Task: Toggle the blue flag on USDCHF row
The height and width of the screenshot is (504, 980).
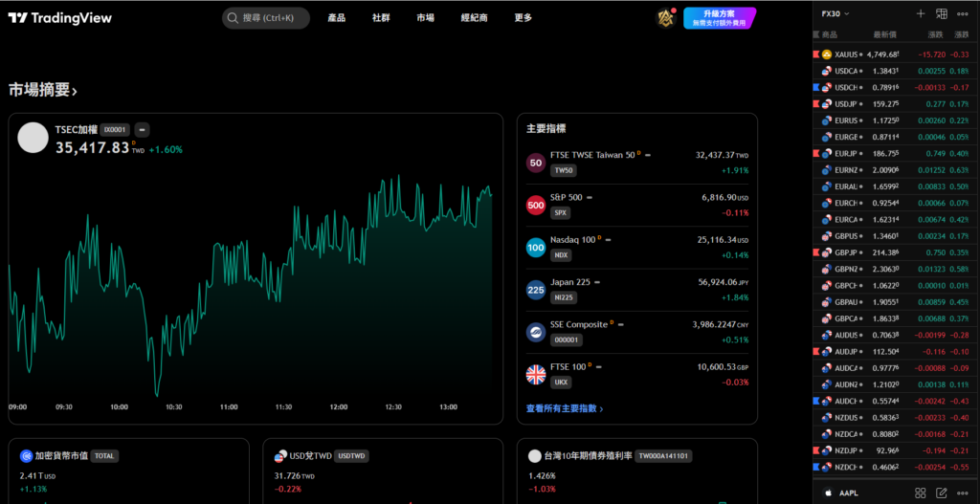Action: point(815,87)
